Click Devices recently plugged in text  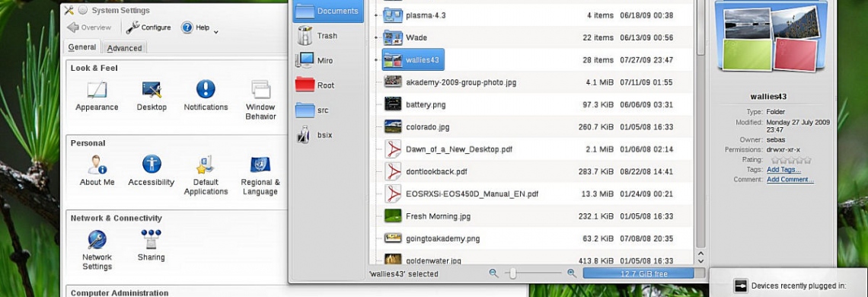[x=799, y=286]
